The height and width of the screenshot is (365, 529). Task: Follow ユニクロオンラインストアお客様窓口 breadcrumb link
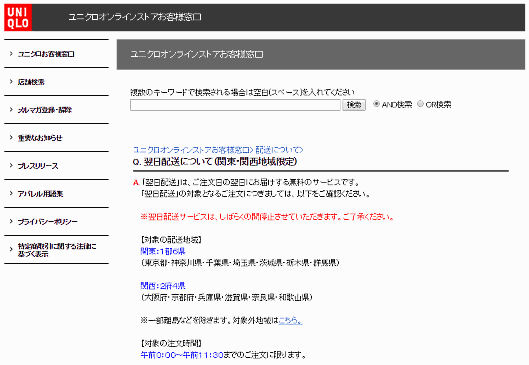point(193,150)
